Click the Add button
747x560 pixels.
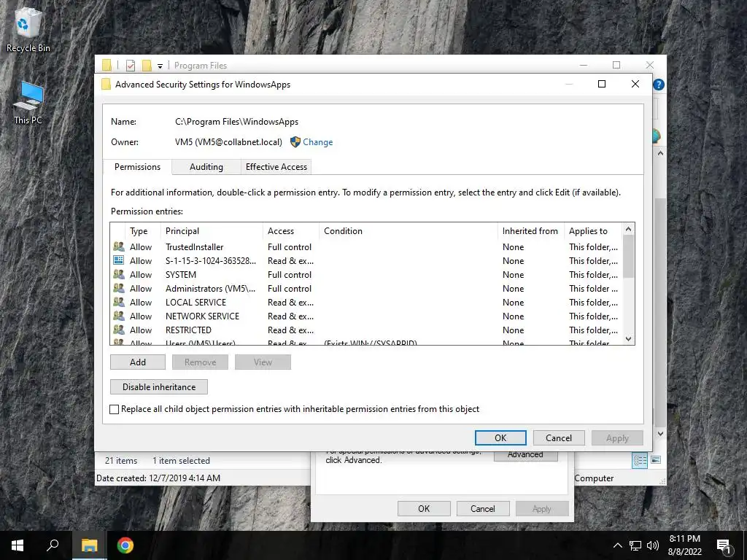tap(138, 362)
